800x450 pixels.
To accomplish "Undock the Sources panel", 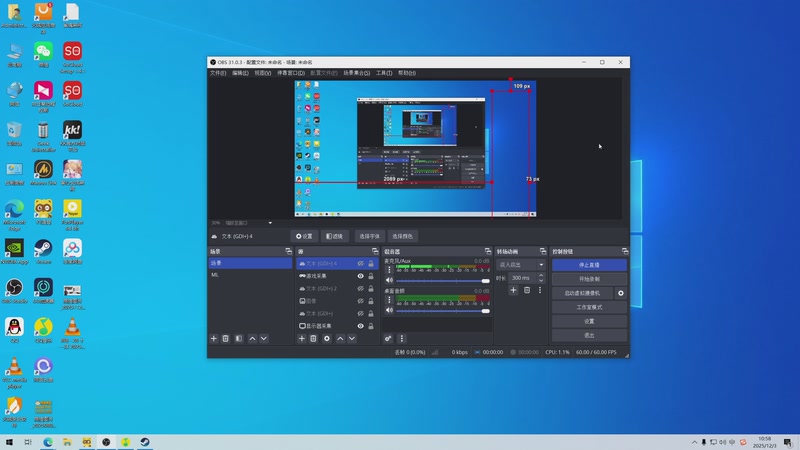I will tap(375, 251).
